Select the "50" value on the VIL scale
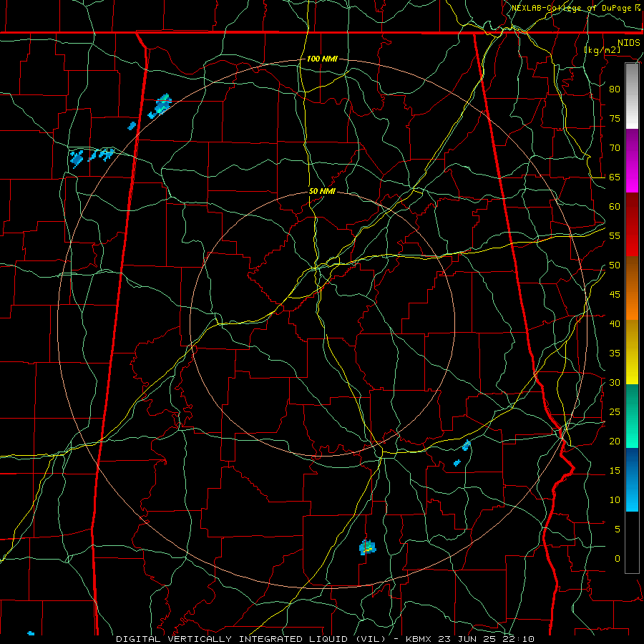This screenshot has width=644, height=644. point(615,265)
